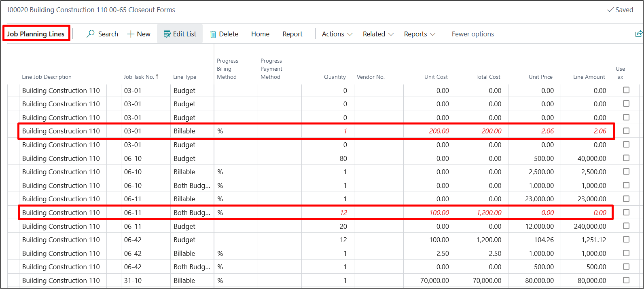Image resolution: width=644 pixels, height=289 pixels.
Task: Toggle Use Tax checkbox for 200.00 cost row
Action: (626, 131)
